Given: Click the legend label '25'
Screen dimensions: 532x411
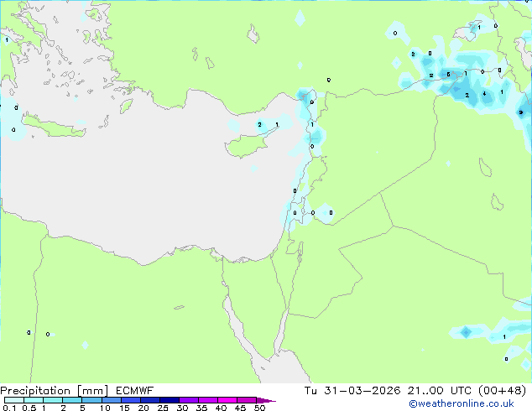Looking at the screenshot, I should point(163,408).
